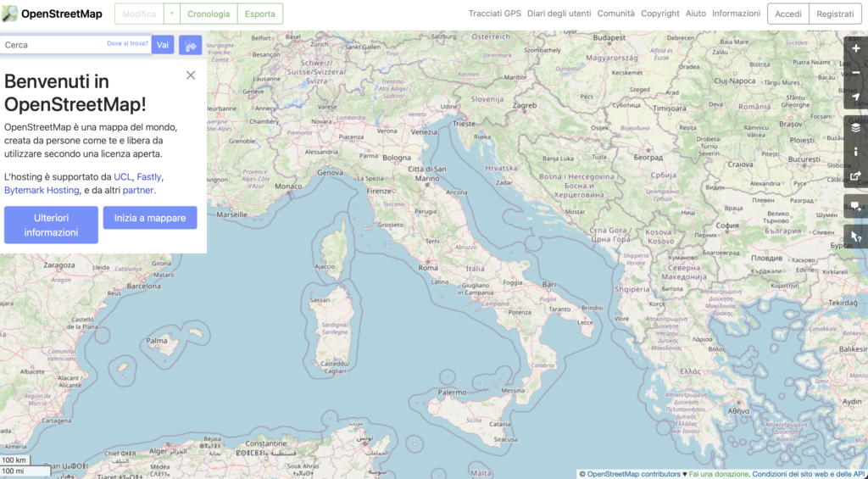Click the Venezia label on map
The image size is (868, 479).
424,131
